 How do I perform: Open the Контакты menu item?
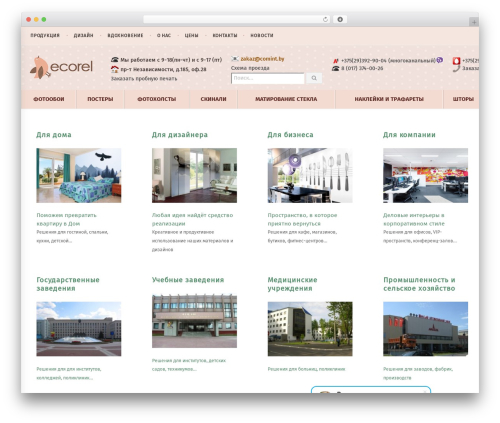[x=225, y=35]
